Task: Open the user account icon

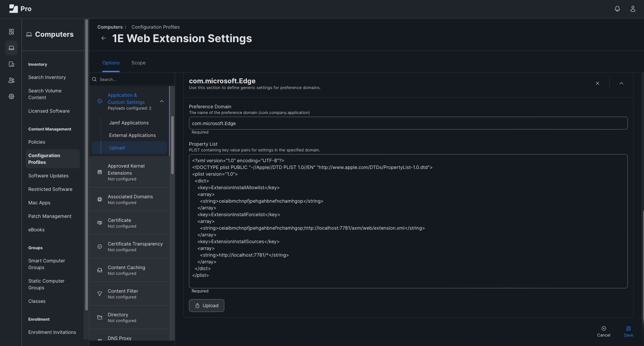Action: point(633,9)
